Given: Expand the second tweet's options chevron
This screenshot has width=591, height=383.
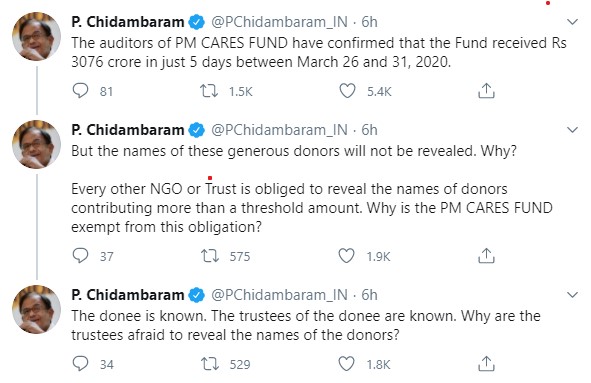Looking at the screenshot, I should (573, 130).
